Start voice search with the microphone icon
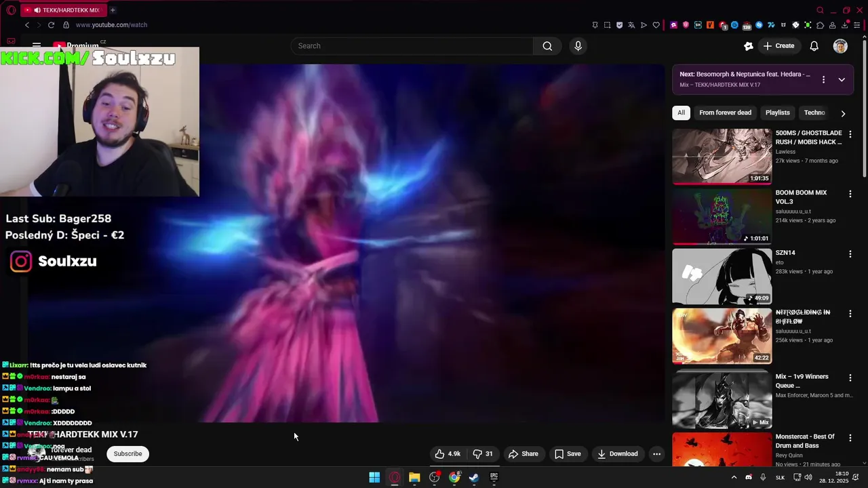The width and height of the screenshot is (868, 488). (578, 46)
